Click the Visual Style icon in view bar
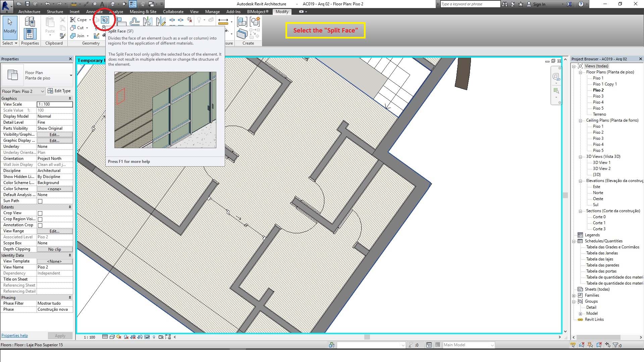 click(x=112, y=337)
